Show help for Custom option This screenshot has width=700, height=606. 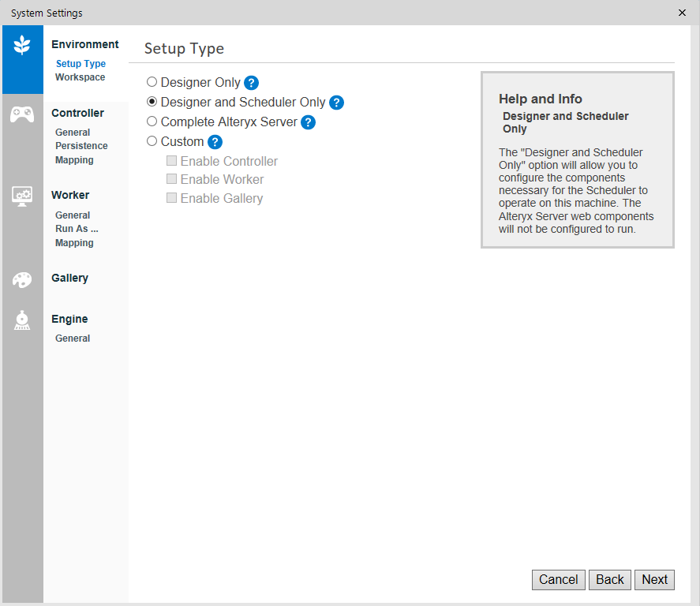(x=215, y=142)
